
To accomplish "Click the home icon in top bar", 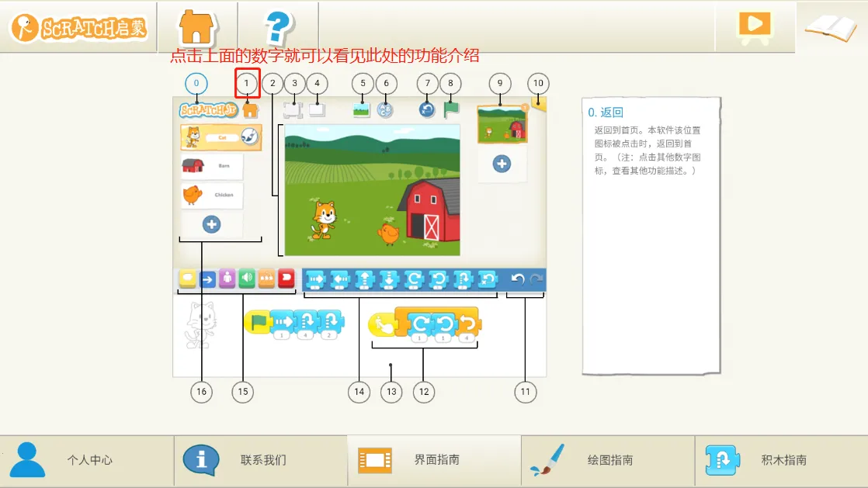I will 197,27.
